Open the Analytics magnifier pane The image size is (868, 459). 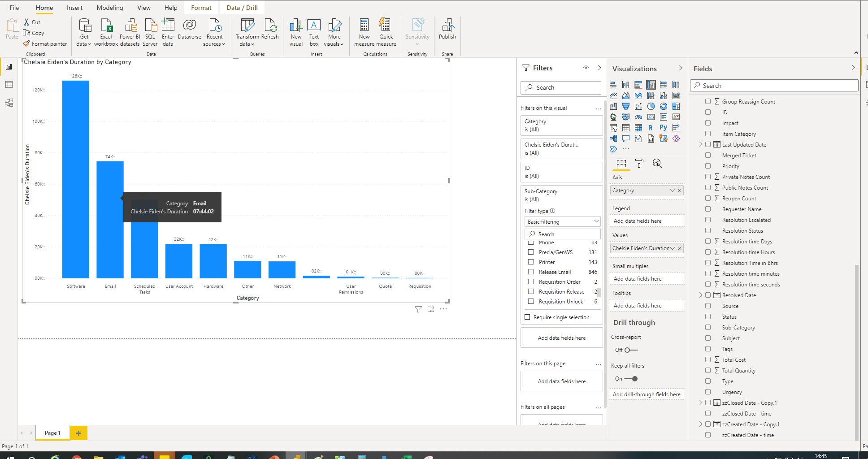pos(657,163)
